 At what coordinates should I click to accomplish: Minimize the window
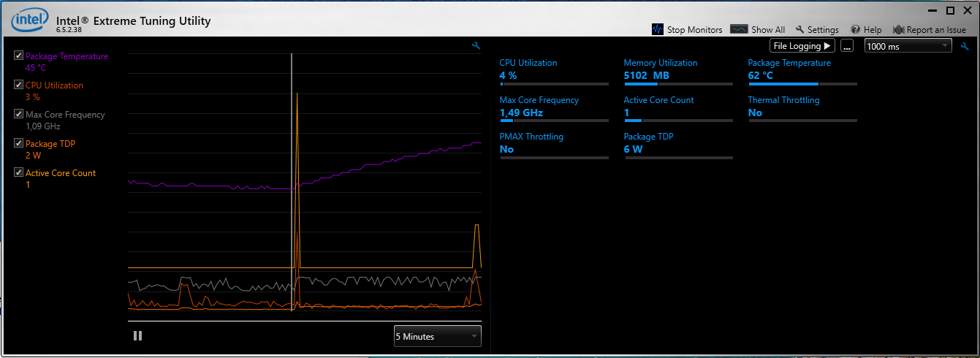(932, 10)
